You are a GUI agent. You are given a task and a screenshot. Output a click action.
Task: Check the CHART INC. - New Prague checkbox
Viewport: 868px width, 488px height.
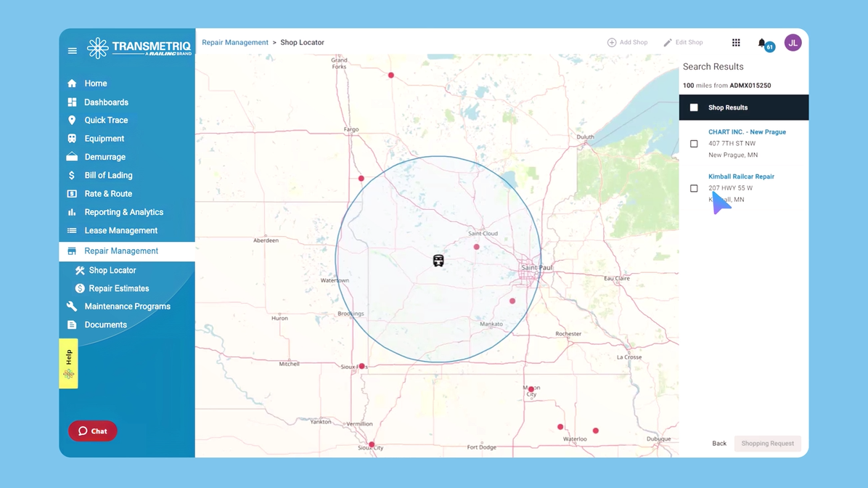click(694, 144)
